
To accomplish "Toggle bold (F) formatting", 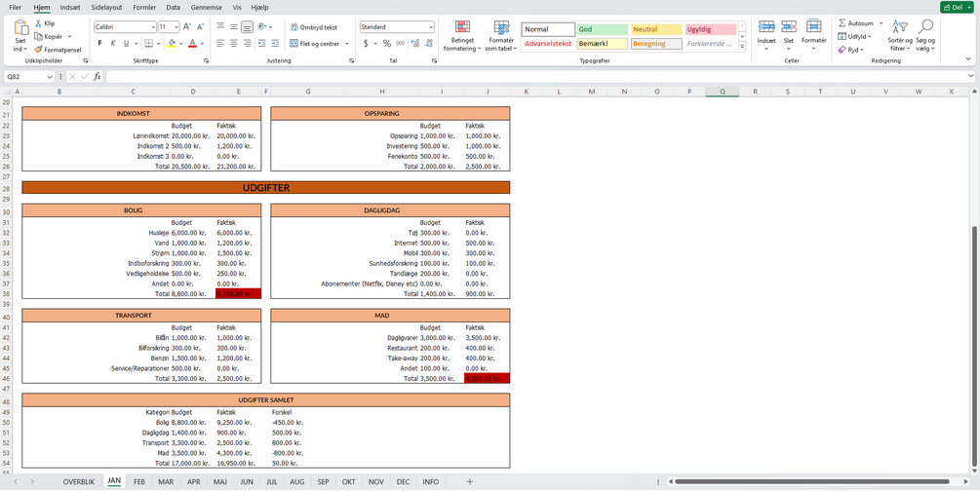I will (100, 43).
